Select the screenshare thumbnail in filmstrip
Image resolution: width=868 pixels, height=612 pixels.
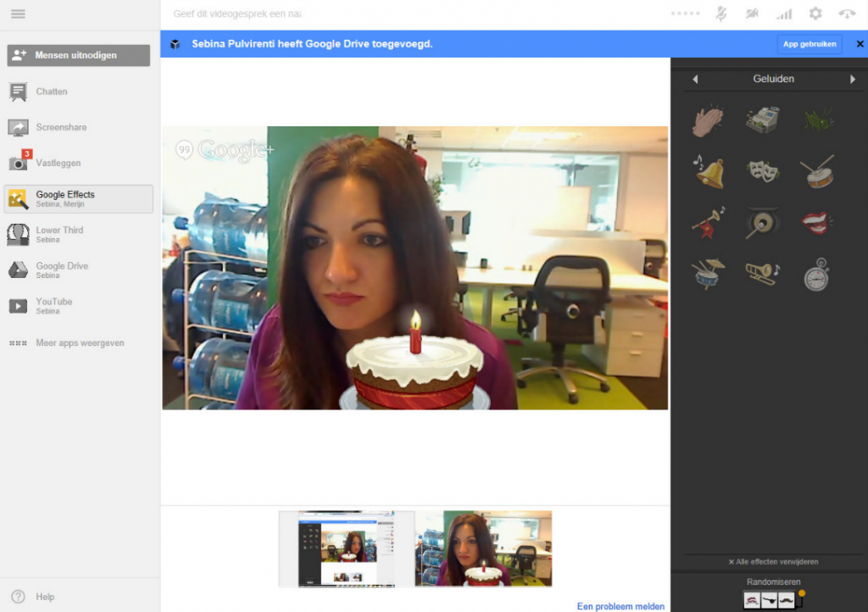pos(347,548)
